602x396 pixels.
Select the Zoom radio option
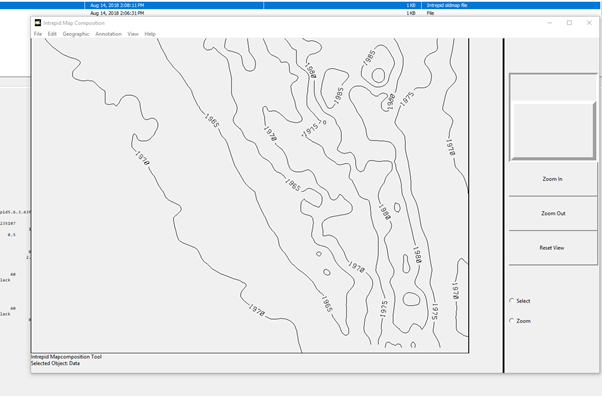coord(512,320)
